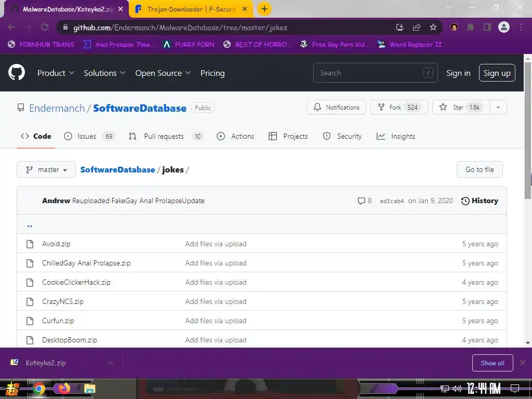Open Chrome three-dot menu
Image resolution: width=532 pixels, height=399 pixels.
(521, 27)
